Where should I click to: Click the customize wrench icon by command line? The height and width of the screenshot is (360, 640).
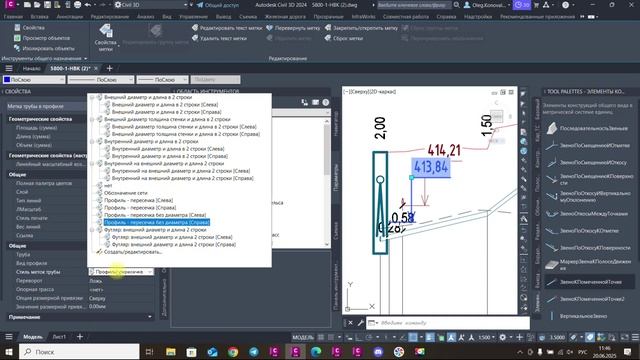click(360, 323)
